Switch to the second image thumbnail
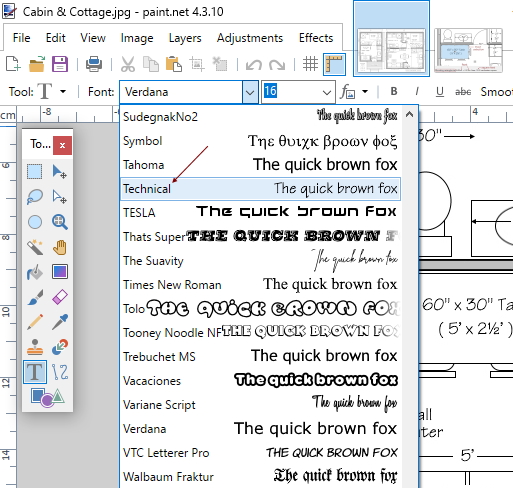Image resolution: width=513 pixels, height=488 pixels. 469,50
